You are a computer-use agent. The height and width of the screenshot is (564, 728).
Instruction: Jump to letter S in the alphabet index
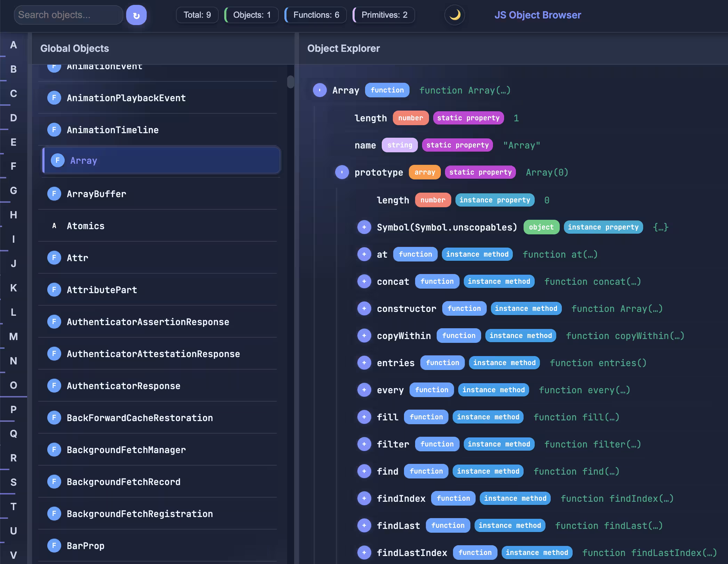[x=14, y=482]
